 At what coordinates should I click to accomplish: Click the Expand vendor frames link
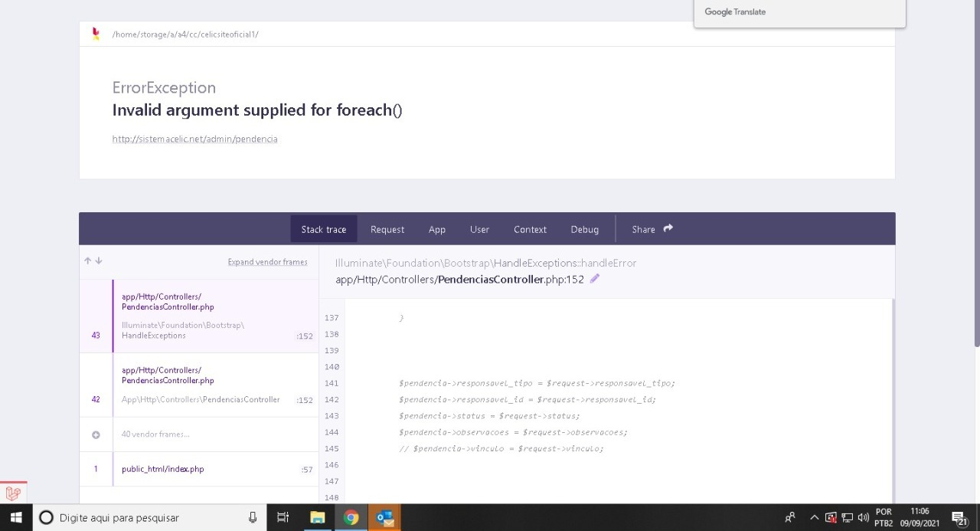267,261
